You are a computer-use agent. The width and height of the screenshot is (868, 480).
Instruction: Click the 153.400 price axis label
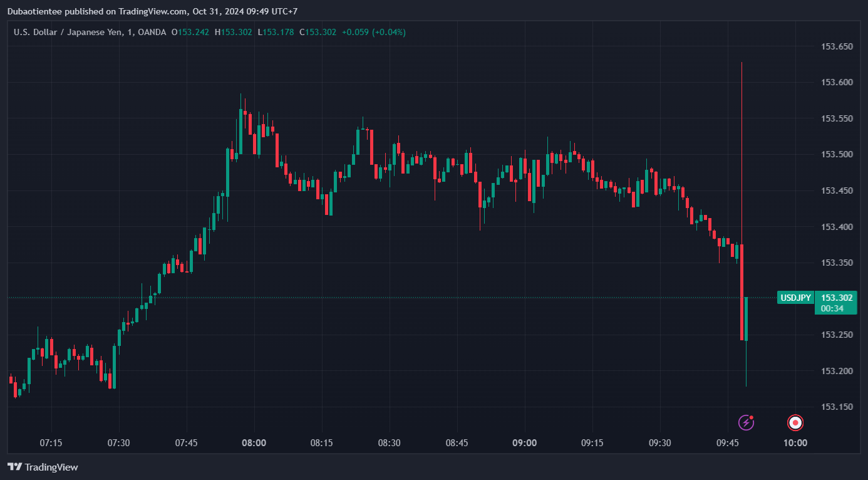click(837, 226)
